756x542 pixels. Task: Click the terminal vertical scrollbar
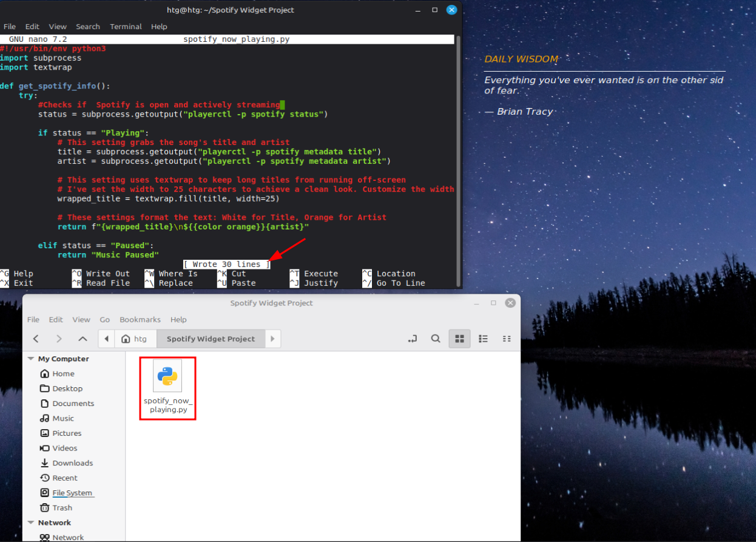coord(458,161)
